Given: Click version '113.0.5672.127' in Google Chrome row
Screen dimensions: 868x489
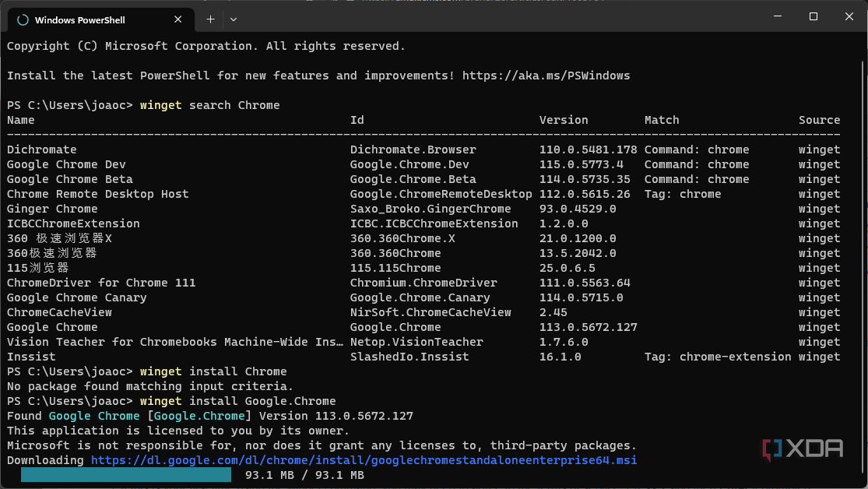Looking at the screenshot, I should pos(589,327).
